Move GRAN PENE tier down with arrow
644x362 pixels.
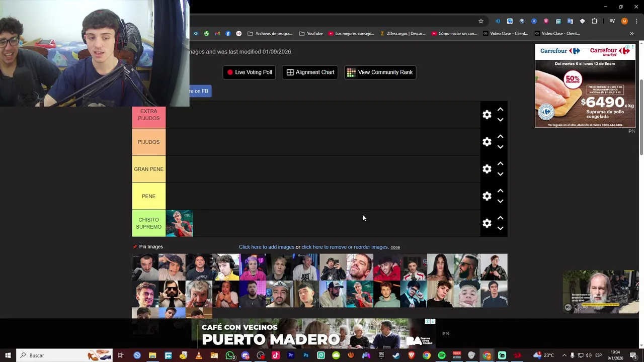pos(500,174)
